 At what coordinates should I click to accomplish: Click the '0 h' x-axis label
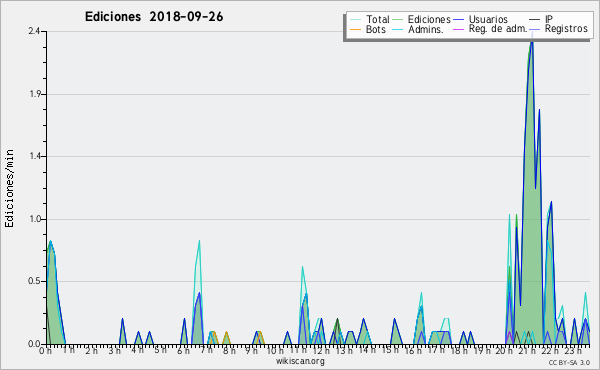(45, 351)
